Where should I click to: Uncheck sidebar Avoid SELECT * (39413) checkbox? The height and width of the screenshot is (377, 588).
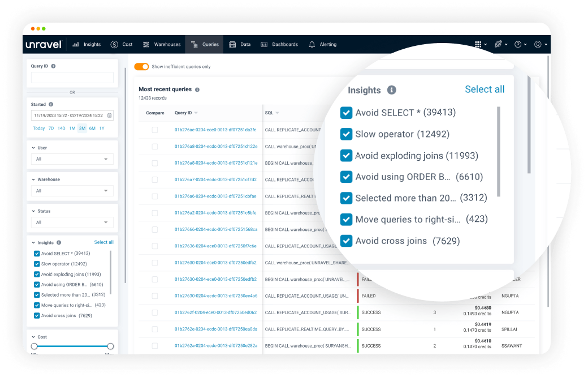point(37,254)
